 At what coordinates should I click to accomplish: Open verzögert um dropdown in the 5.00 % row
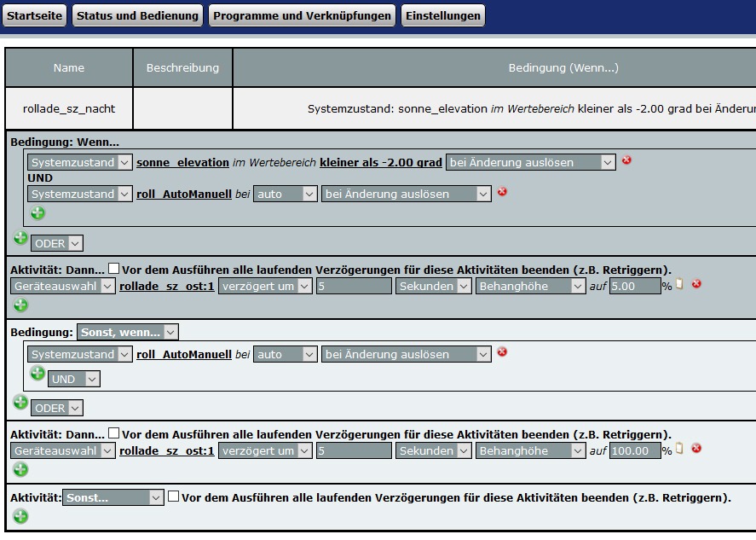click(x=265, y=286)
